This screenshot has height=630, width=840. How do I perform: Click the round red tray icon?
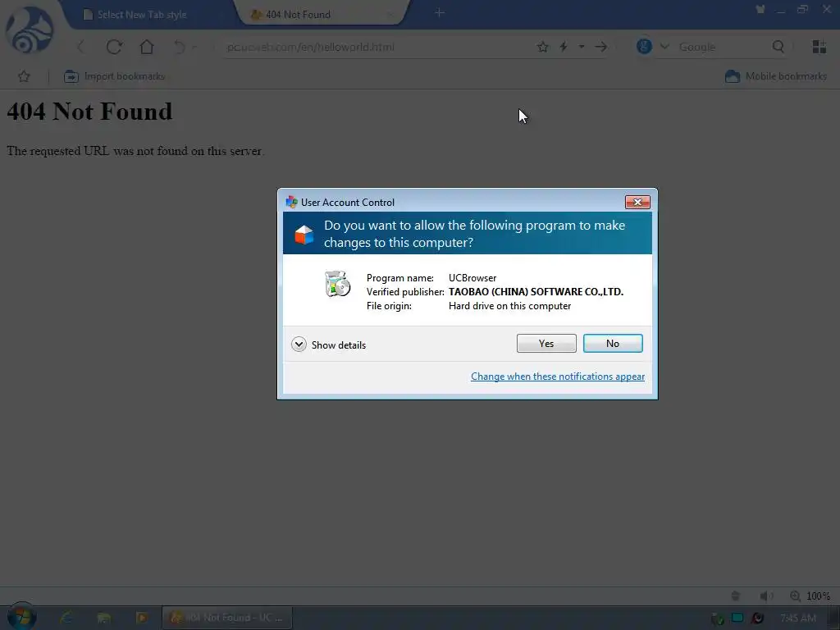pyautogui.click(x=757, y=618)
